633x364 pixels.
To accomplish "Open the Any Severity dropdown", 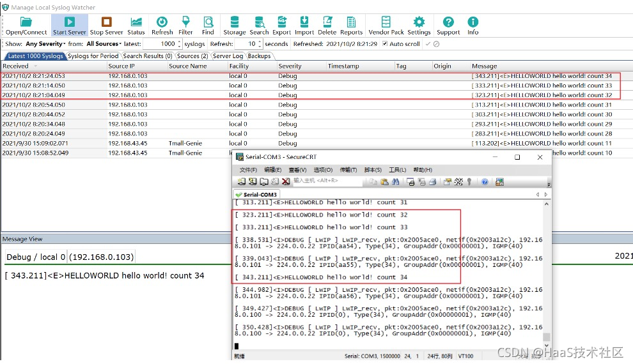I will tap(45, 43).
